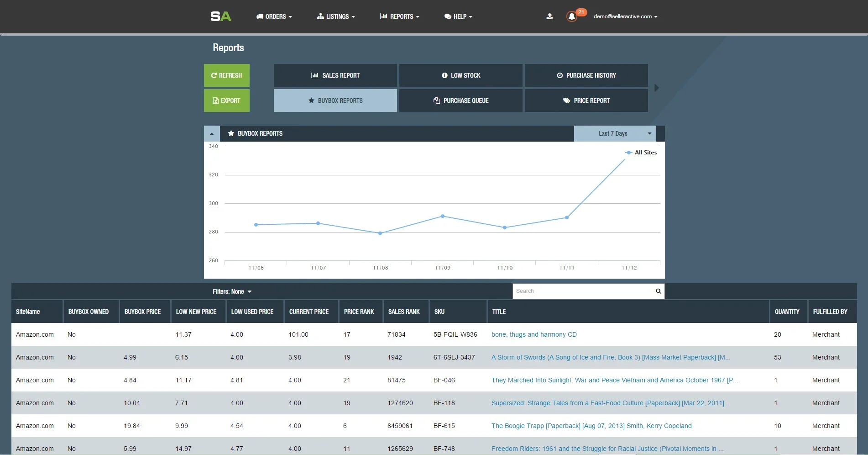The width and height of the screenshot is (868, 455).
Task: Open the Price Report tab
Action: coord(586,101)
